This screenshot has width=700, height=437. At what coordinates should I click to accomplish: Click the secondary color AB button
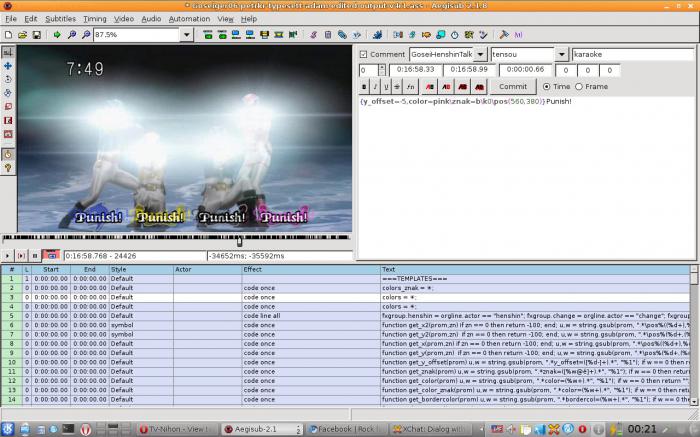pos(446,87)
